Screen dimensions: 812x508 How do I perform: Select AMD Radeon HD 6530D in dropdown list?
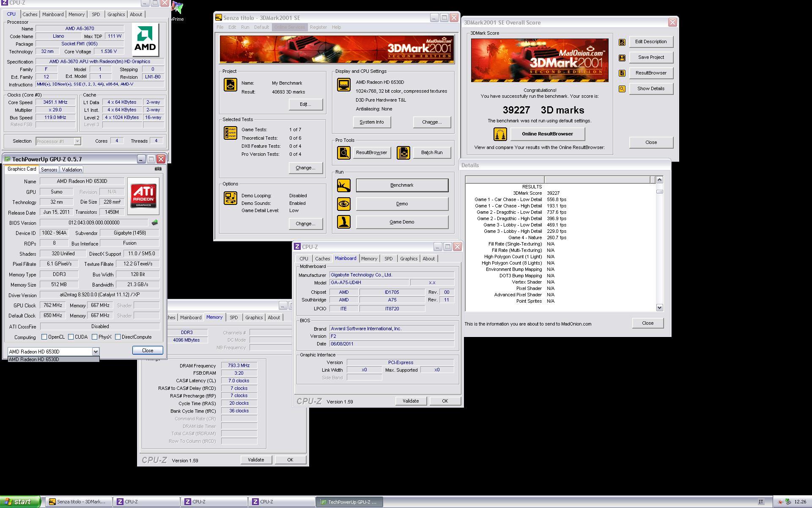coord(53,359)
